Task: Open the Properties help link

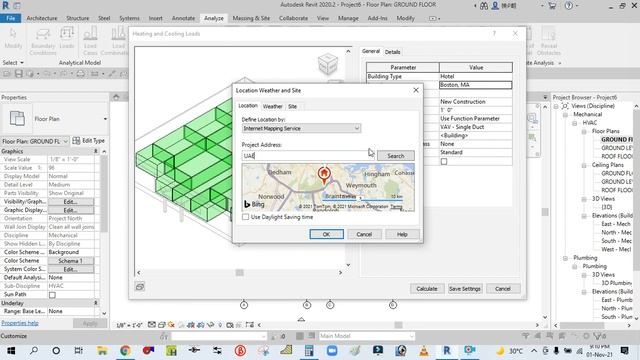Action: pyautogui.click(x=20, y=323)
